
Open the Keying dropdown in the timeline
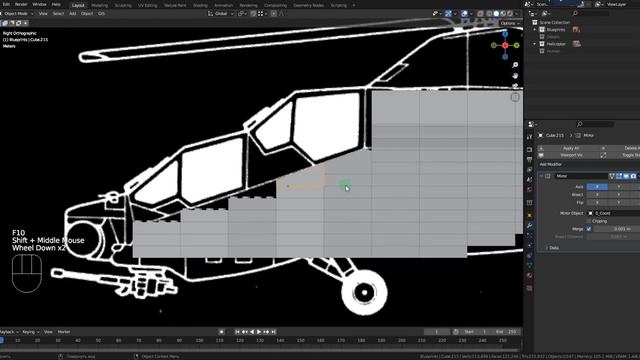coord(31,332)
